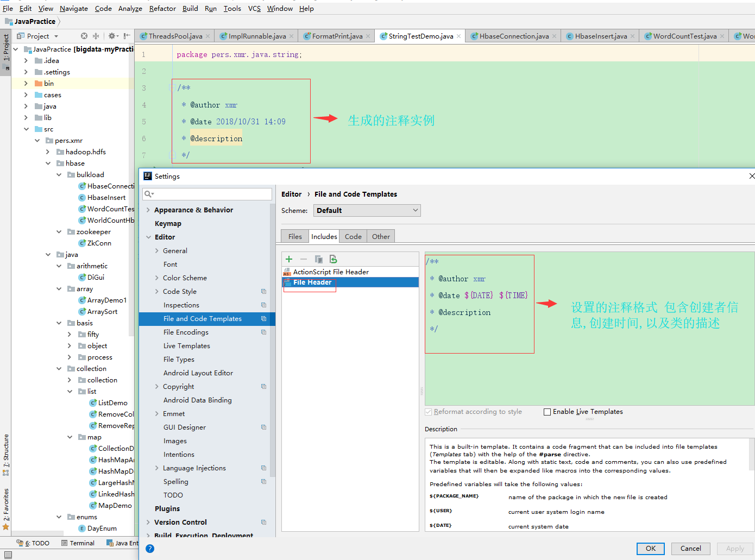The width and height of the screenshot is (755, 560).
Task: Open the Plugins settings page
Action: [x=167, y=509]
